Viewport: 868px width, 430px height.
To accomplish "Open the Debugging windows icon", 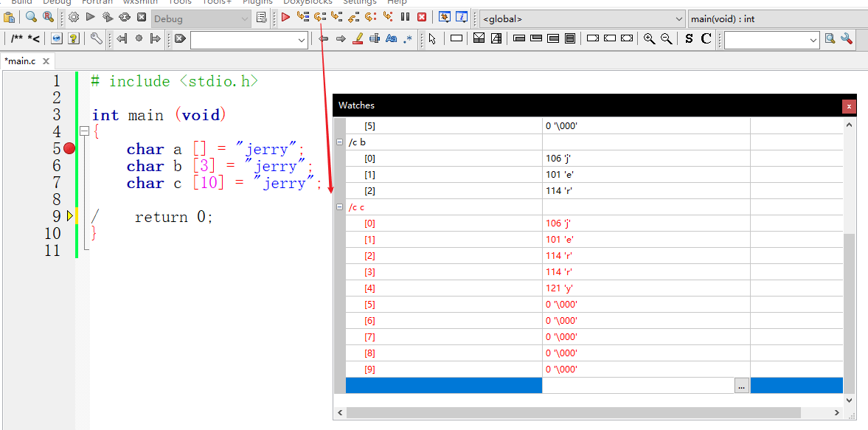I will click(x=445, y=17).
